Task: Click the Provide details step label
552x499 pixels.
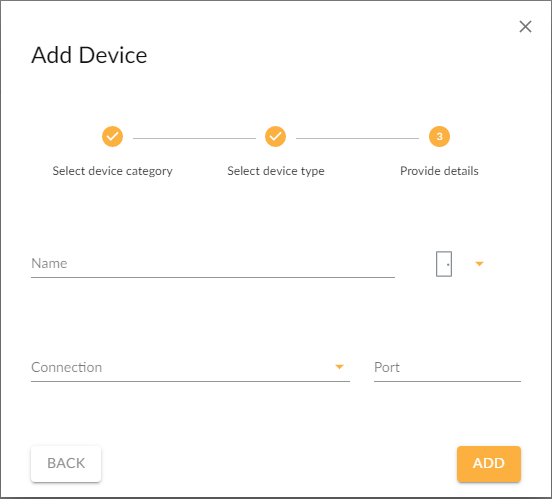Action: click(x=439, y=171)
